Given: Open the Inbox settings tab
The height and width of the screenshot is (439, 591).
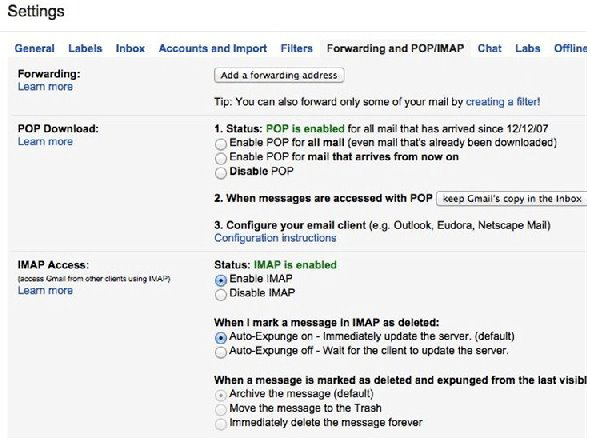Looking at the screenshot, I should pos(130,49).
